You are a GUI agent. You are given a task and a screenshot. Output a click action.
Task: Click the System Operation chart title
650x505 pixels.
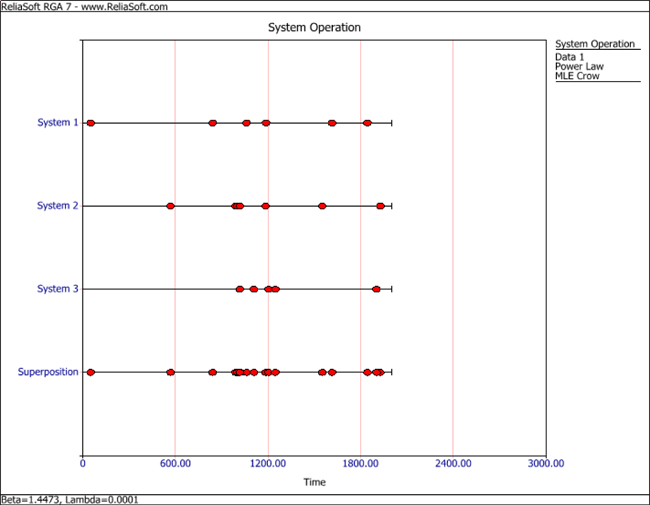[x=314, y=27]
